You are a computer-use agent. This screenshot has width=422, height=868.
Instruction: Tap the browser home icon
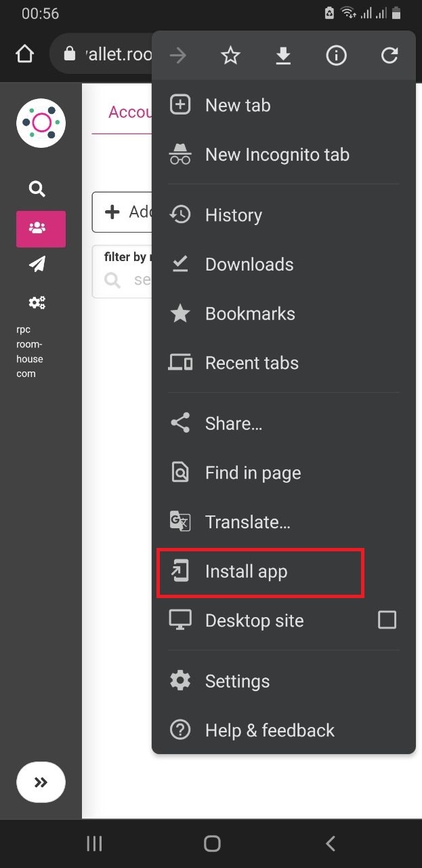24,54
